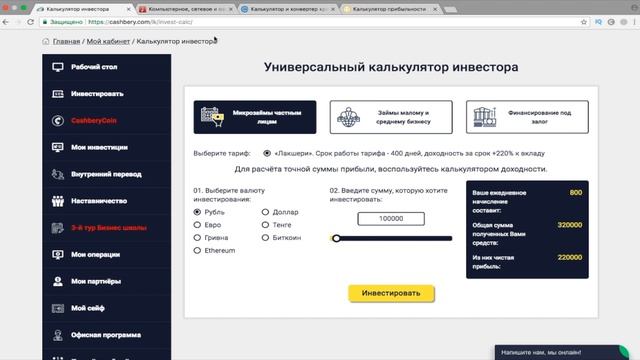This screenshot has width=640, height=360.
Task: Close the Калькулятор инвестора browser tab
Action: [x=129, y=9]
